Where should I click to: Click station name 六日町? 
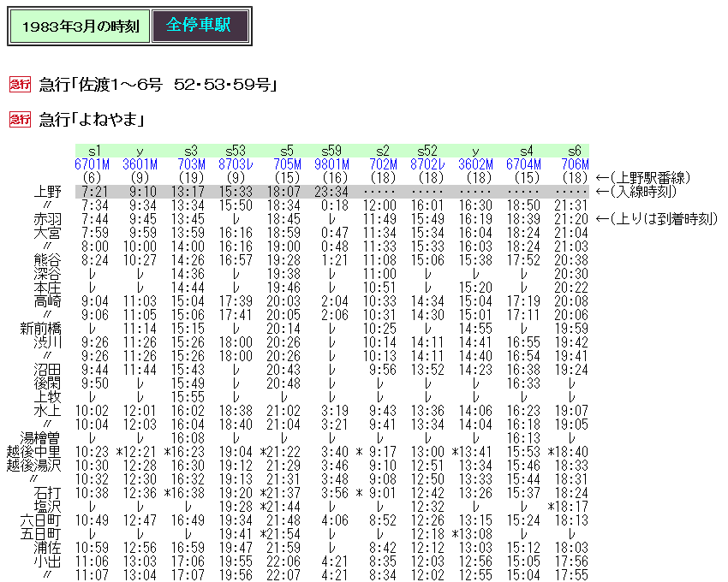40,520
